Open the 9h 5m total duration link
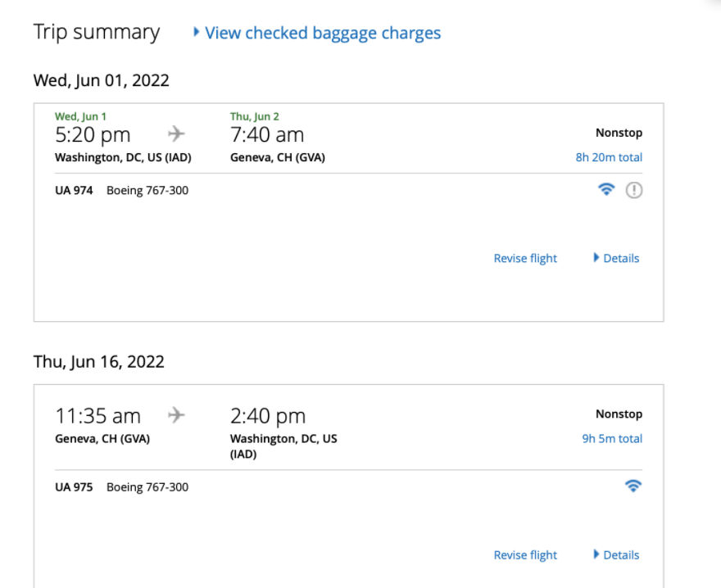721x588 pixels. tap(612, 438)
